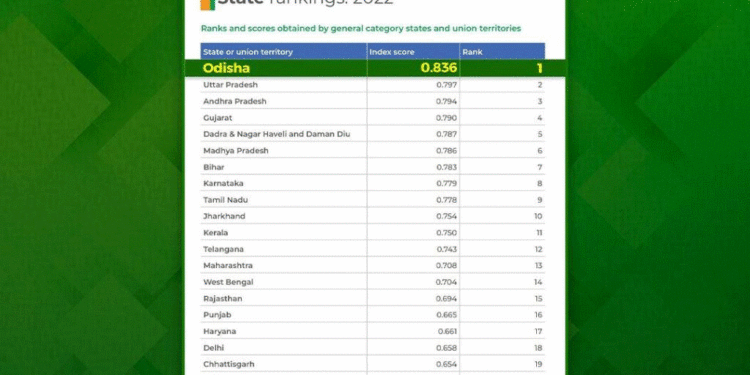Click index score 0.743

[446, 249]
